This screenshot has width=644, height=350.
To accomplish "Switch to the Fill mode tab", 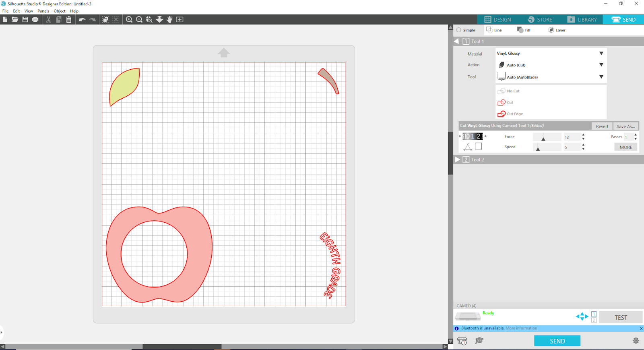I will click(524, 30).
